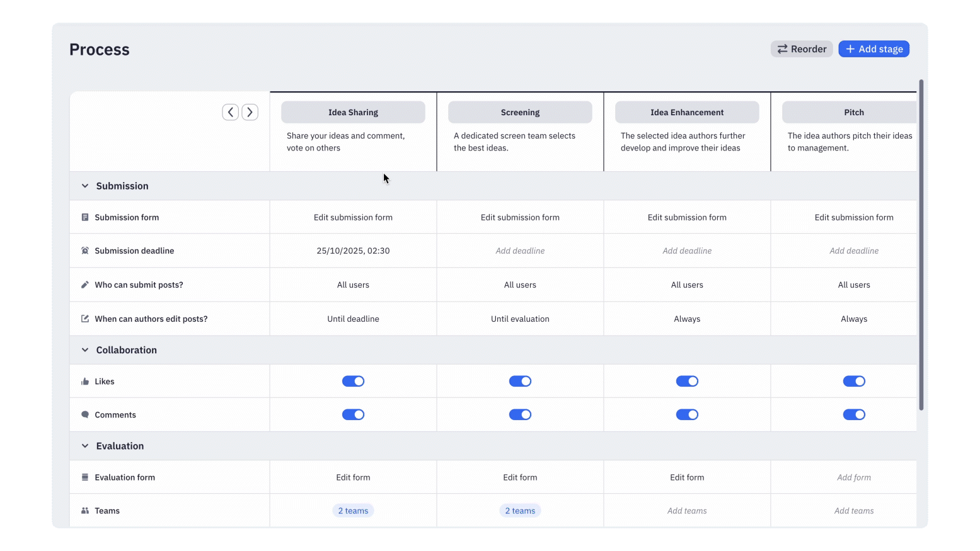Click the edit icon beside When can authors edit posts
Viewport: 980px width, 551px height.
tap(86, 318)
